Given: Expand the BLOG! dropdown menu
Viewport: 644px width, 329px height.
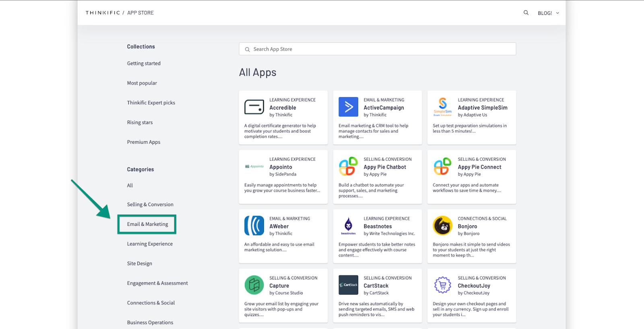Looking at the screenshot, I should [x=548, y=13].
